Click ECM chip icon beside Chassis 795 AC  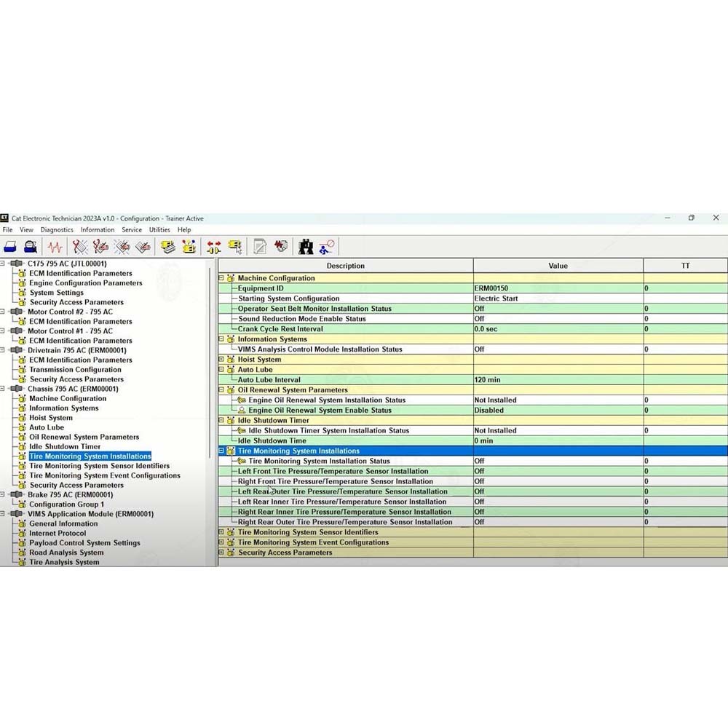pos(16,389)
